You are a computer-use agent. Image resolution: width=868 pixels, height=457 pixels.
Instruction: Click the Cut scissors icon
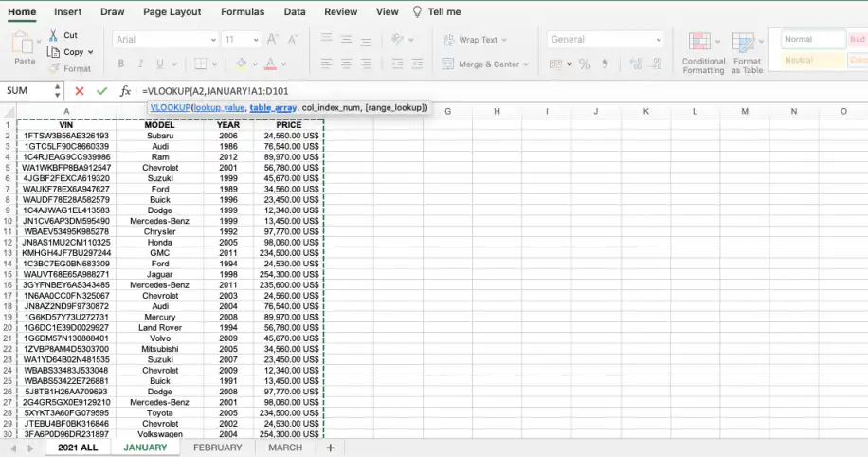click(x=53, y=35)
